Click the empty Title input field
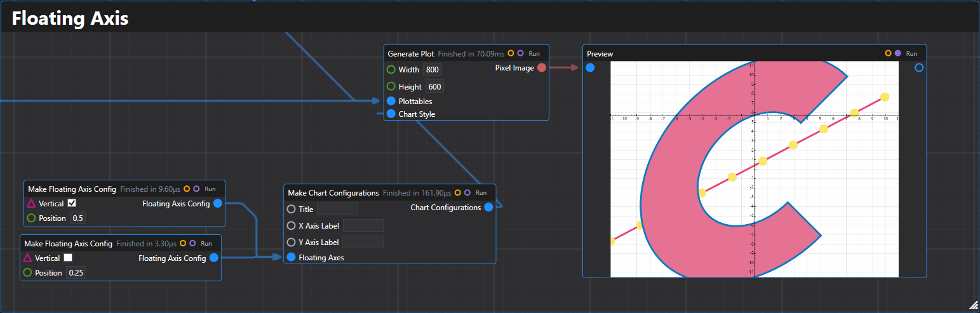Screen dimensions: 980x313 pyautogui.click(x=337, y=209)
